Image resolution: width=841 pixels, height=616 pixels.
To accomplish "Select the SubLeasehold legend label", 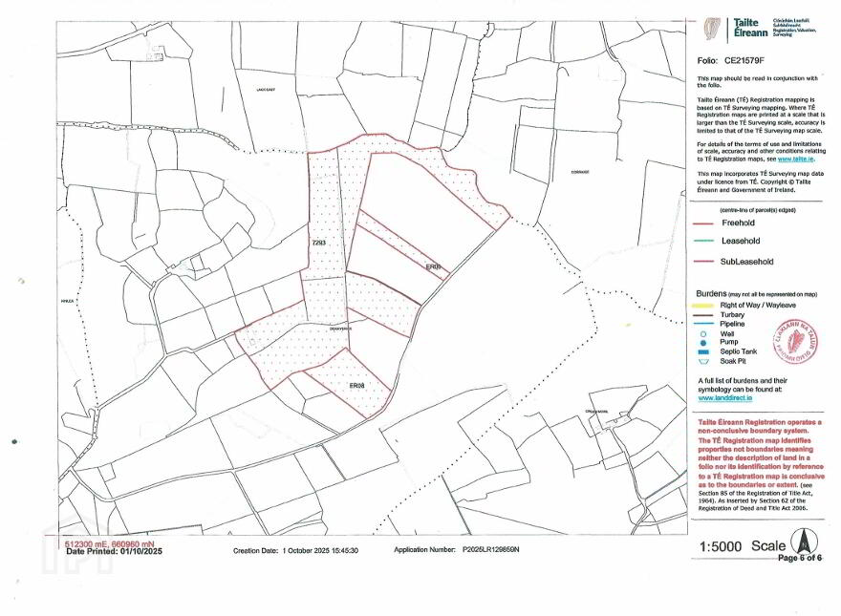I will (746, 262).
